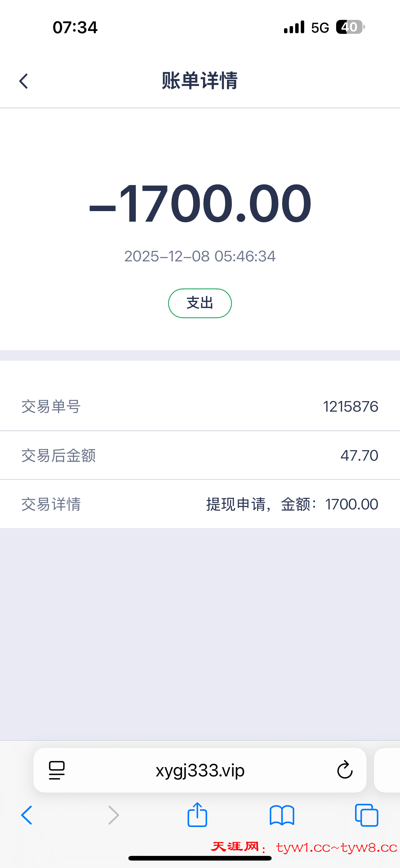Tap the 交易后金额 row
The height and width of the screenshot is (868, 400).
click(200, 455)
